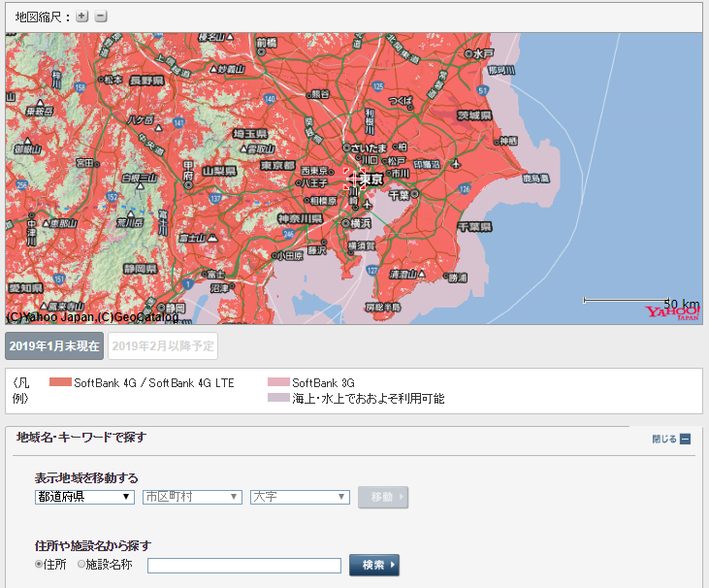Image resolution: width=709 pixels, height=588 pixels.
Task: Click 小田原 label on map
Action: (x=290, y=255)
